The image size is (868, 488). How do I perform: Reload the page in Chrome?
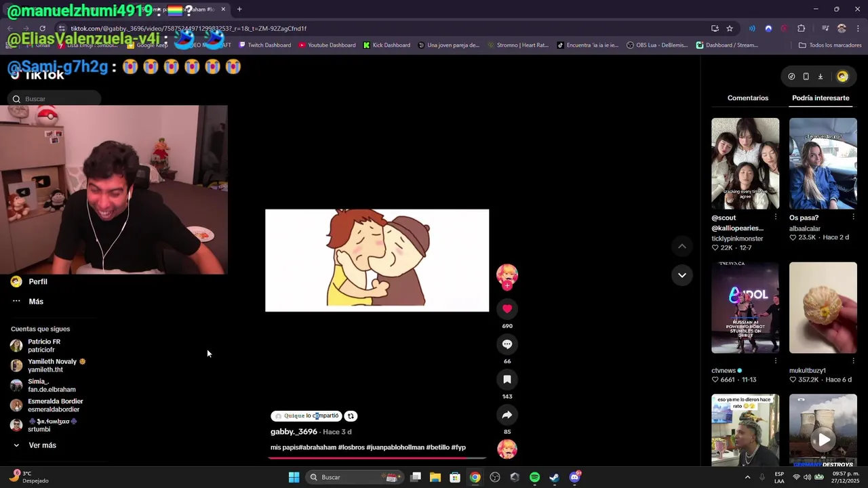pos(42,28)
